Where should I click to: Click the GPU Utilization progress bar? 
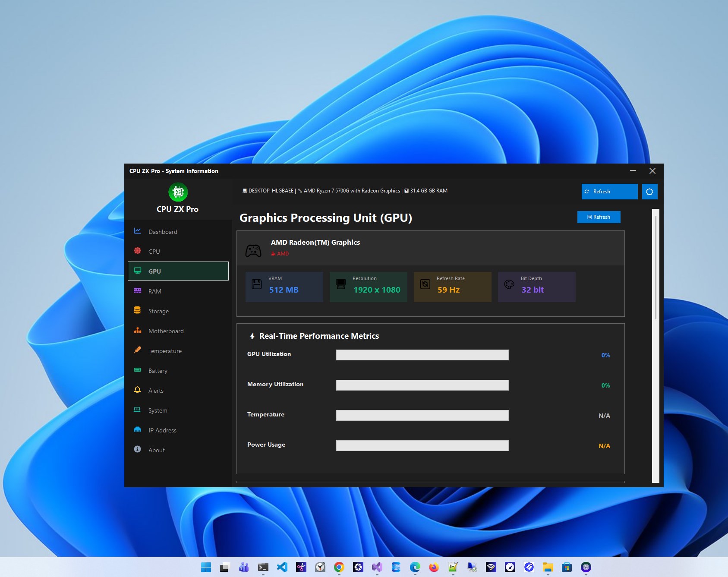point(422,355)
